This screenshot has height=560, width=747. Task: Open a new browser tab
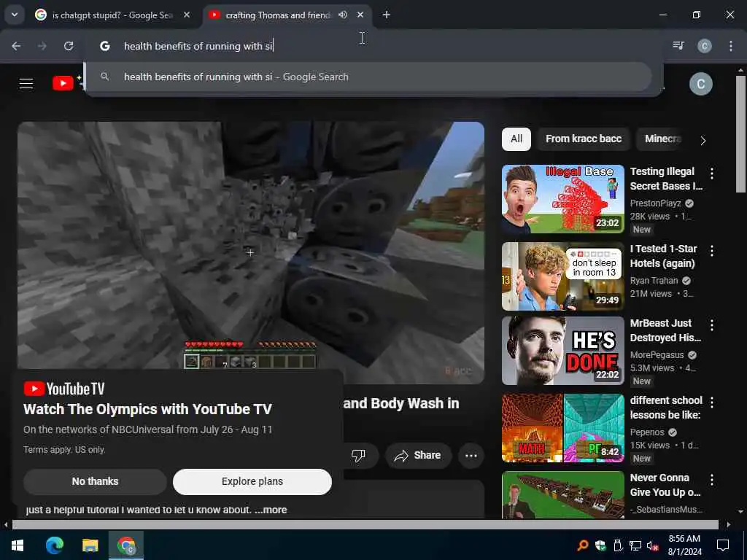click(x=387, y=15)
